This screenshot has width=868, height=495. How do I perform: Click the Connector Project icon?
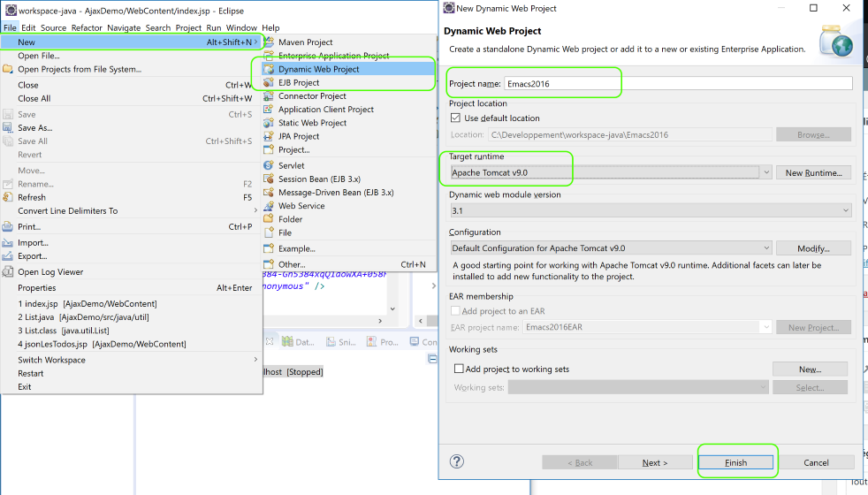point(269,95)
